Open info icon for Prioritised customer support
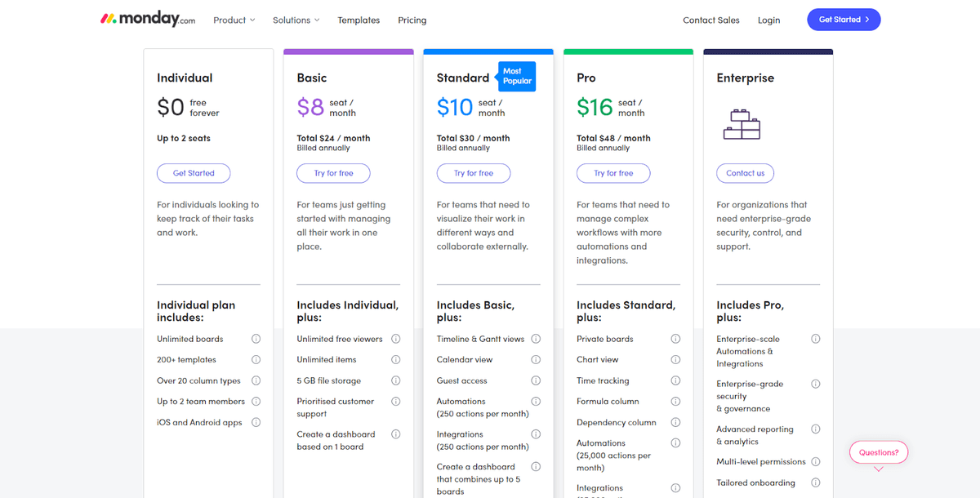 [396, 402]
